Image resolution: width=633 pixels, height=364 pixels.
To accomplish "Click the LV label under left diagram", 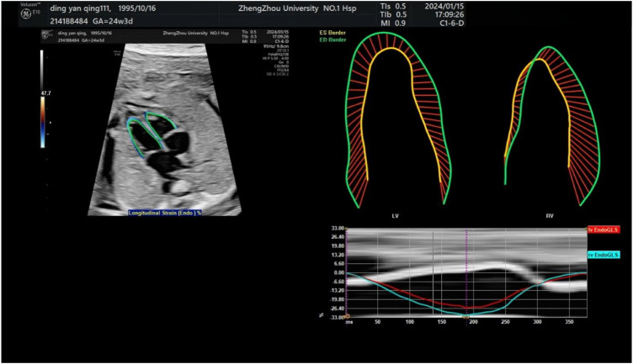I will 395,216.
